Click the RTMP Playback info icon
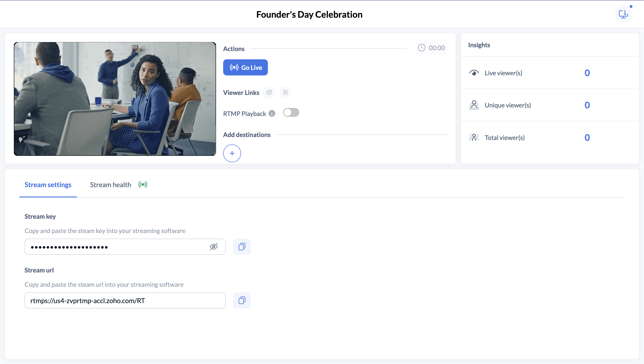This screenshot has height=364, width=644. coord(272,113)
